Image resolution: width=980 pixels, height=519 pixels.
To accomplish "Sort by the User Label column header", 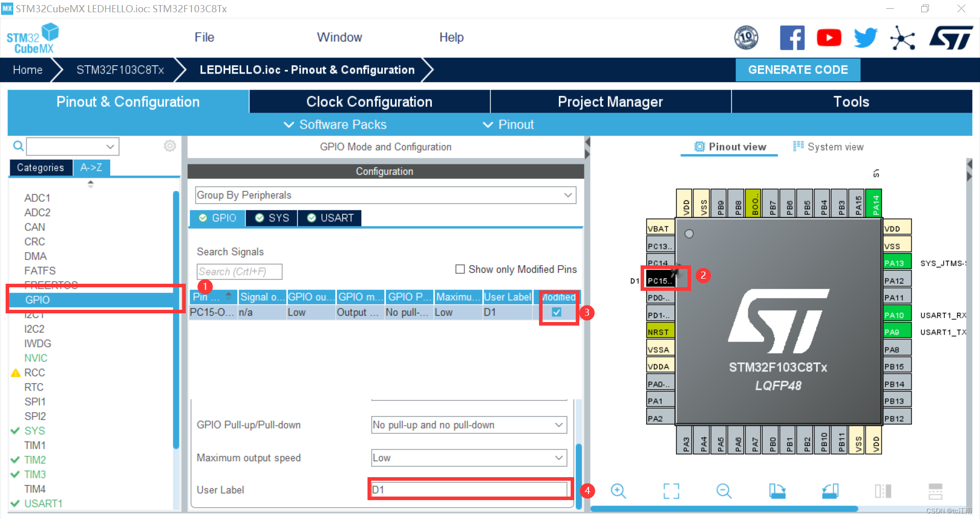I will 507,296.
